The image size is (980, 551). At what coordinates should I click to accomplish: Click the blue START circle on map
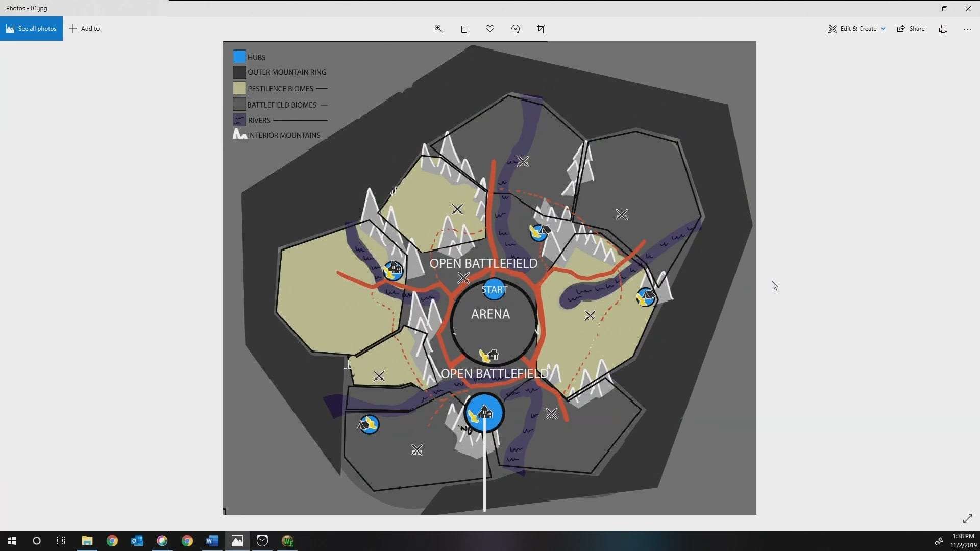click(494, 290)
